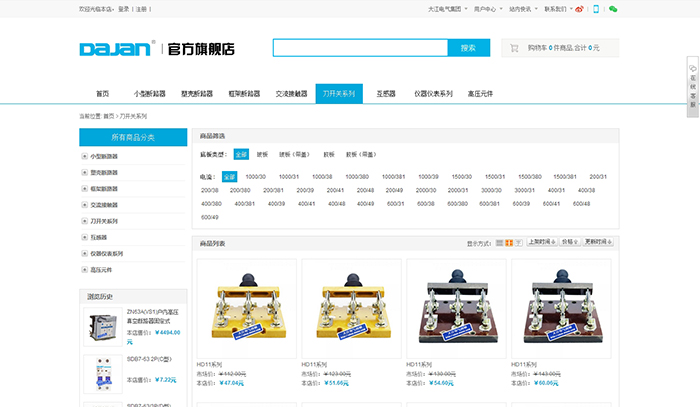Filter current by 3000/31
This screenshot has height=407, width=700.
click(x=524, y=190)
